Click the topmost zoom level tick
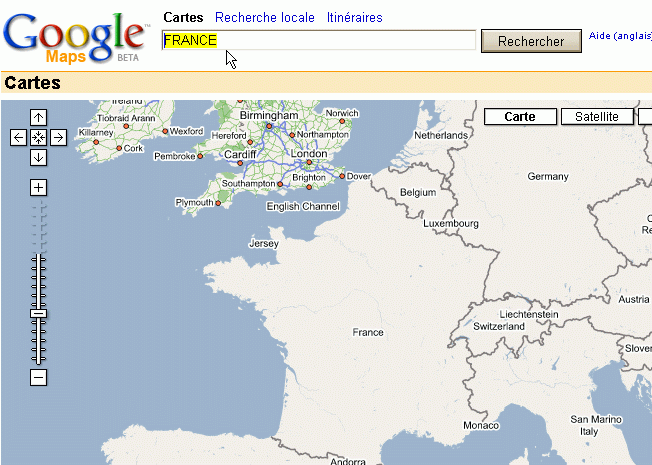 tap(38, 206)
